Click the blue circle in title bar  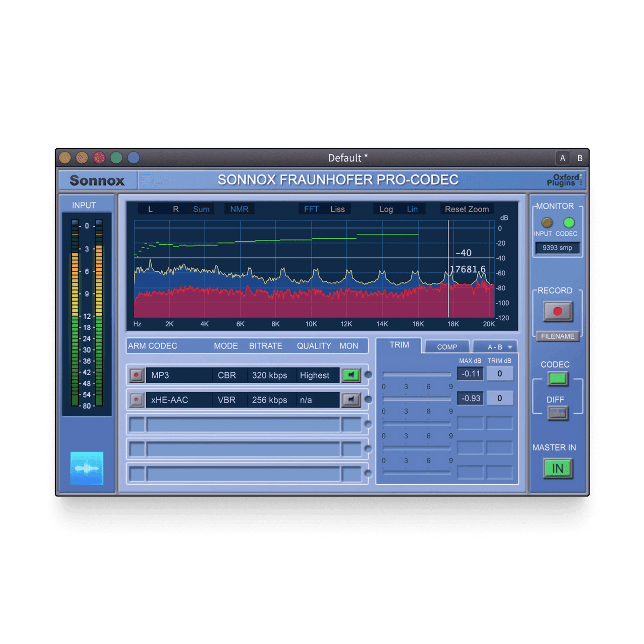[133, 158]
